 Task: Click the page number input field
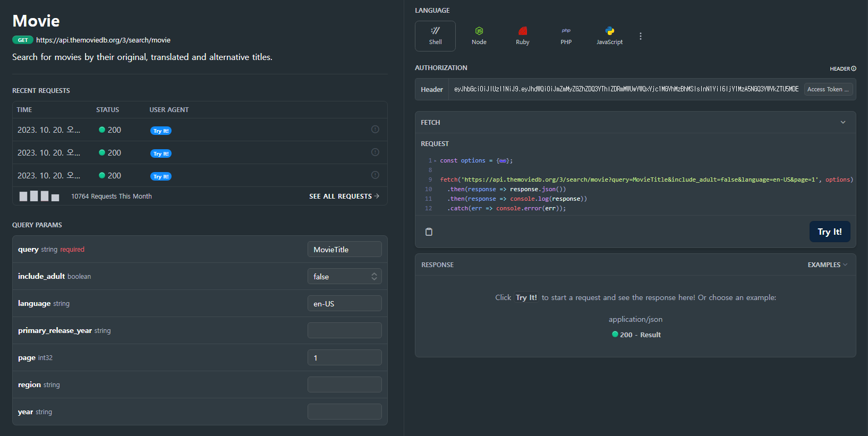click(x=345, y=357)
